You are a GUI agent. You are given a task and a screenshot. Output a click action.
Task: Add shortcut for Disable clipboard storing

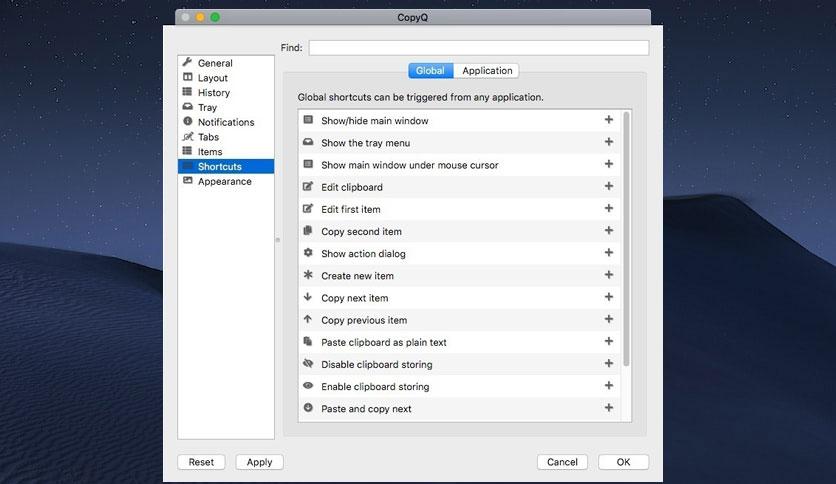[x=608, y=363]
